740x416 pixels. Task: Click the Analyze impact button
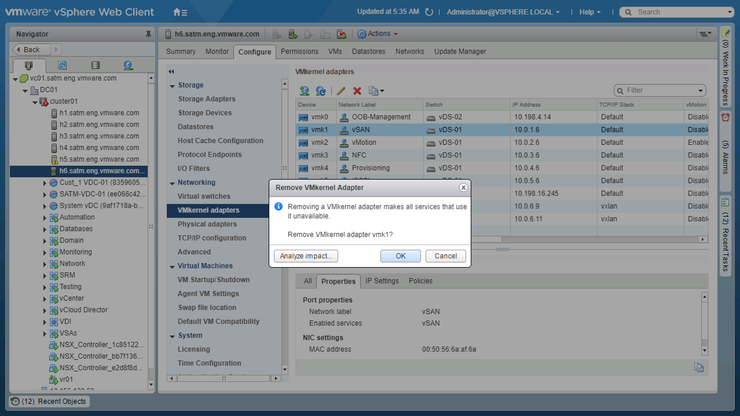pos(306,256)
